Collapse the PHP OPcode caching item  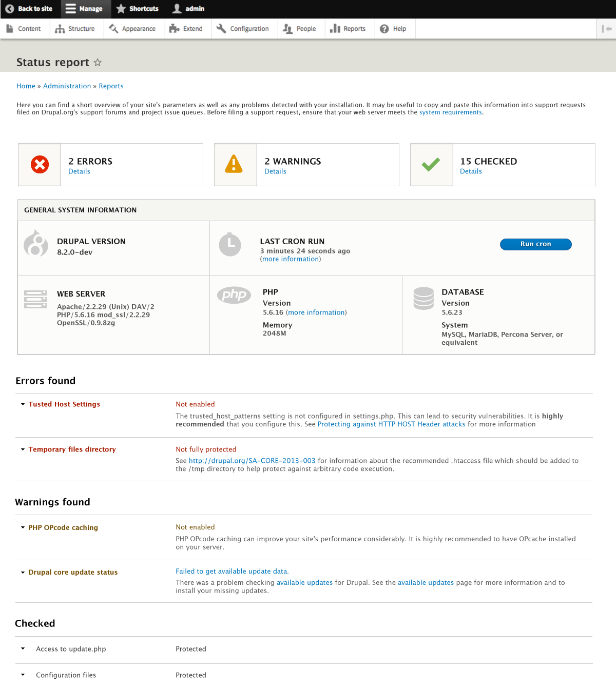pyautogui.click(x=23, y=527)
